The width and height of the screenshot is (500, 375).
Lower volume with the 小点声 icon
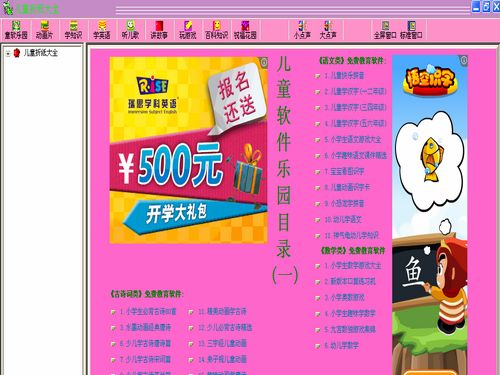[x=302, y=30]
